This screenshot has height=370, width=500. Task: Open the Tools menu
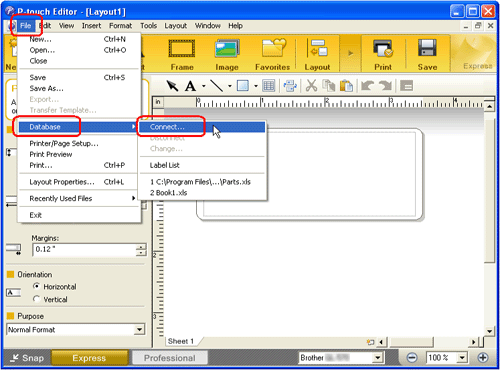pyautogui.click(x=148, y=26)
